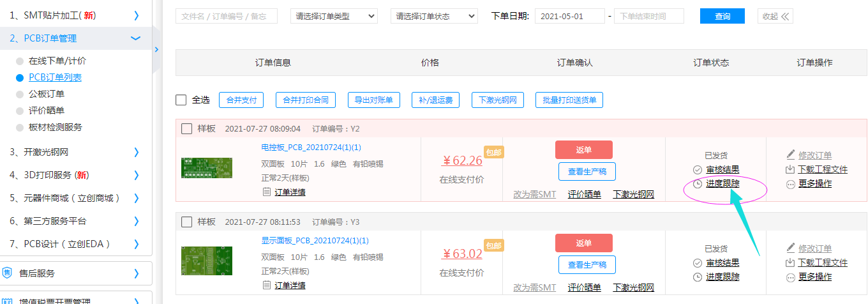Tick the 全选 select-all checkbox

click(181, 100)
